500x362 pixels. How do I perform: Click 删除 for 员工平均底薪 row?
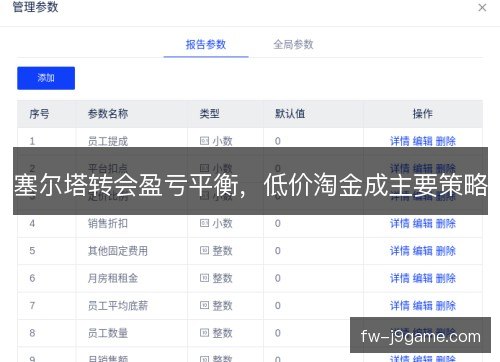coord(445,305)
